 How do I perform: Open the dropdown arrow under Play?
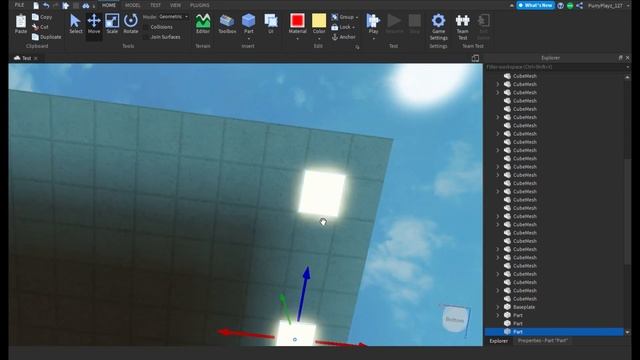click(373, 39)
